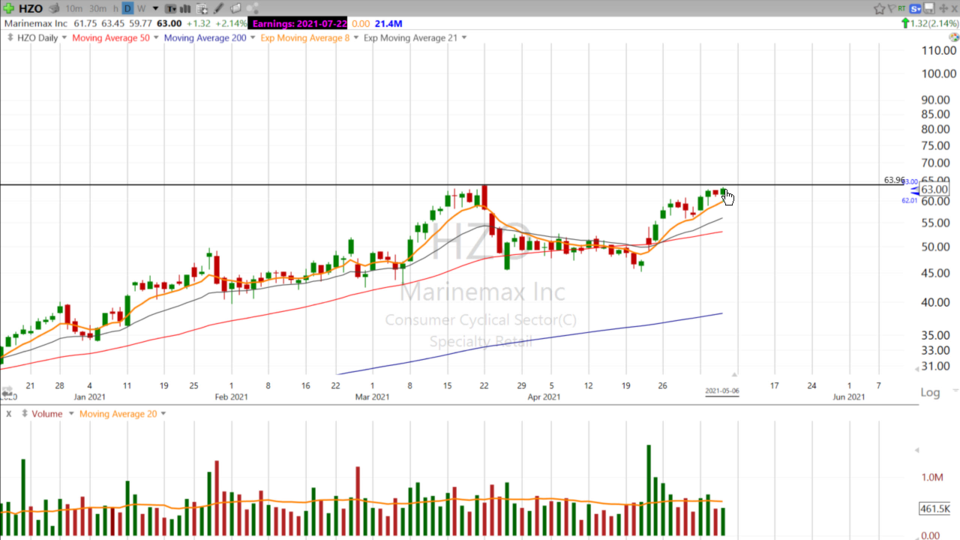Click the HZO ticker symbol field
This screenshot has height=540, width=960.
coord(31,9)
